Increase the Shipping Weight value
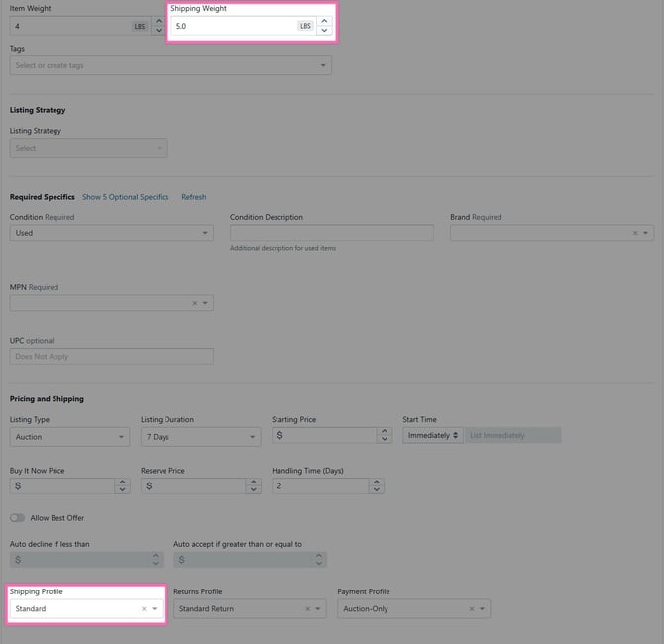Screen dimensions: 664x644 pyautogui.click(x=323, y=21)
